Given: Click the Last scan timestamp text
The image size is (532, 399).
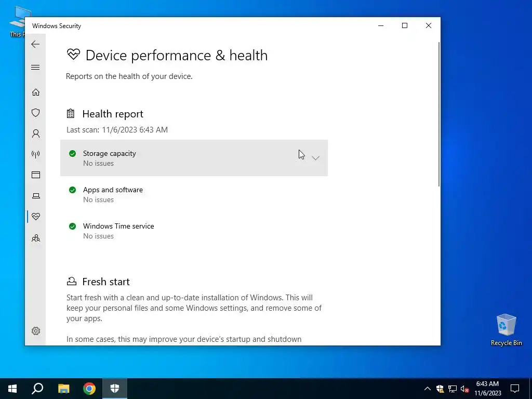Looking at the screenshot, I should pos(117,129).
